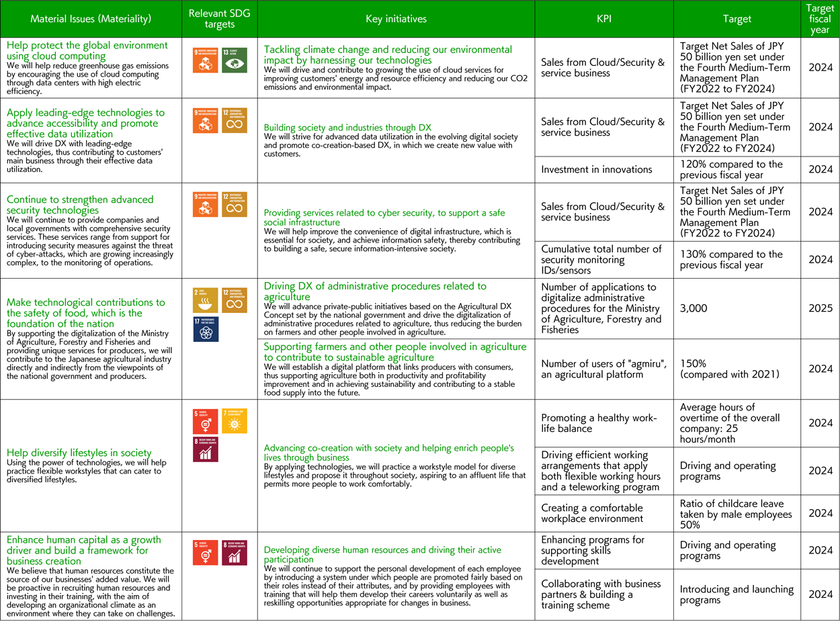Click the "Key initiatives" column header
This screenshot has width=840, height=622.
pos(396,19)
